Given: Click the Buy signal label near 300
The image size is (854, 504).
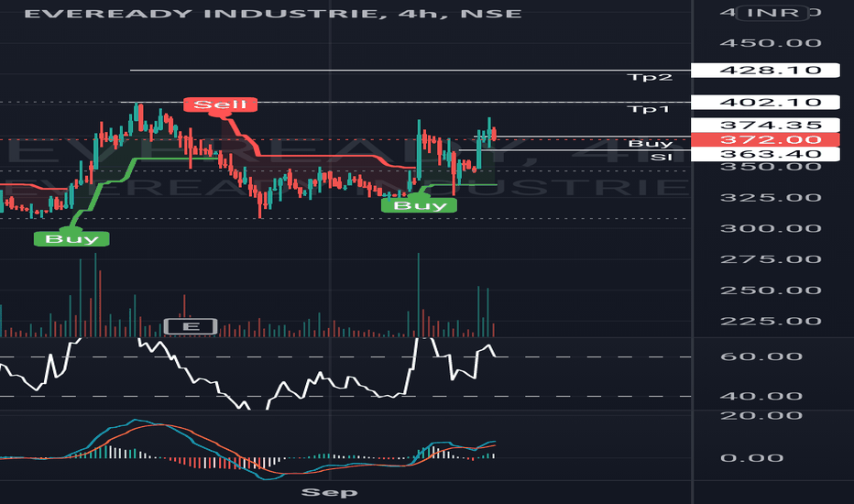Looking at the screenshot, I should [71, 238].
